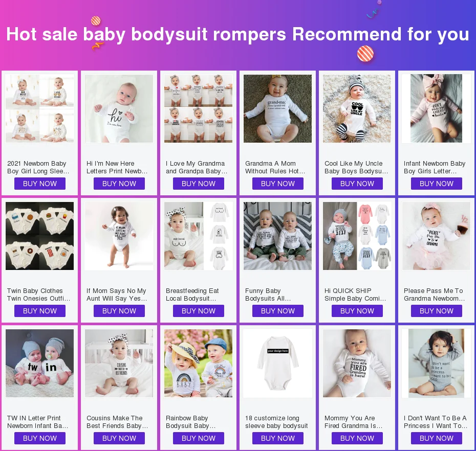
Task: Open Mommy You Are Fired product image
Action: (357, 364)
